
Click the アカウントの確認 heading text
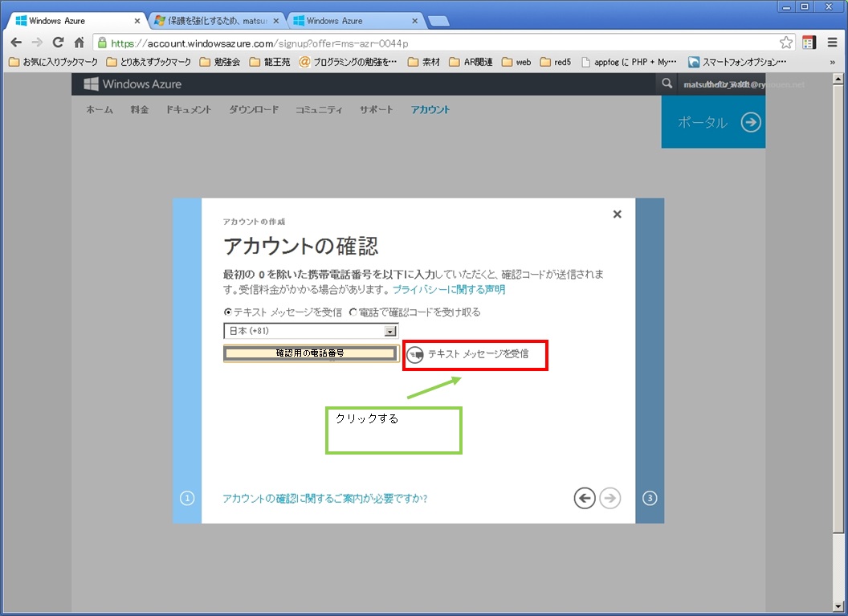click(300, 246)
